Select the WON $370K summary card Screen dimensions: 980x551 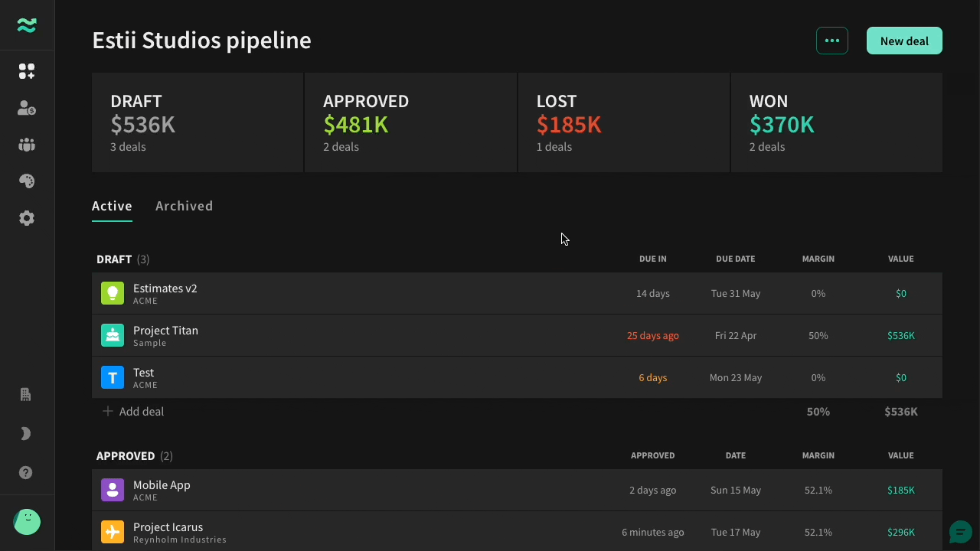[x=837, y=122]
